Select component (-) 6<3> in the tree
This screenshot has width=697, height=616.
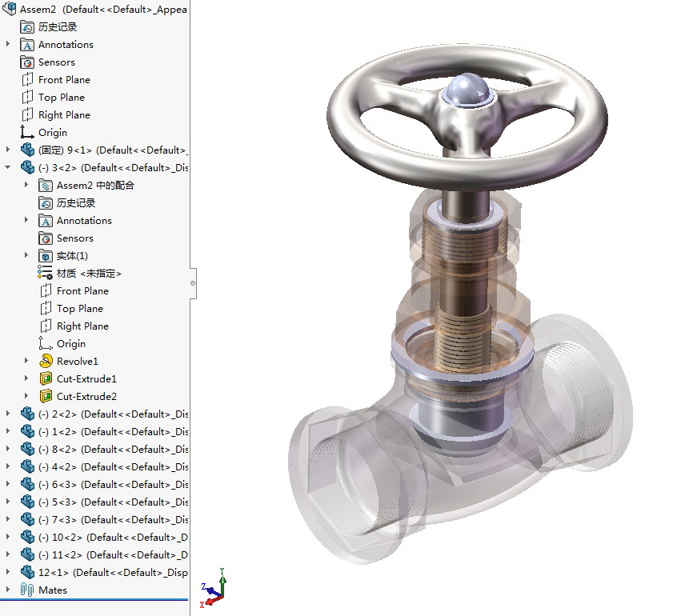click(114, 485)
